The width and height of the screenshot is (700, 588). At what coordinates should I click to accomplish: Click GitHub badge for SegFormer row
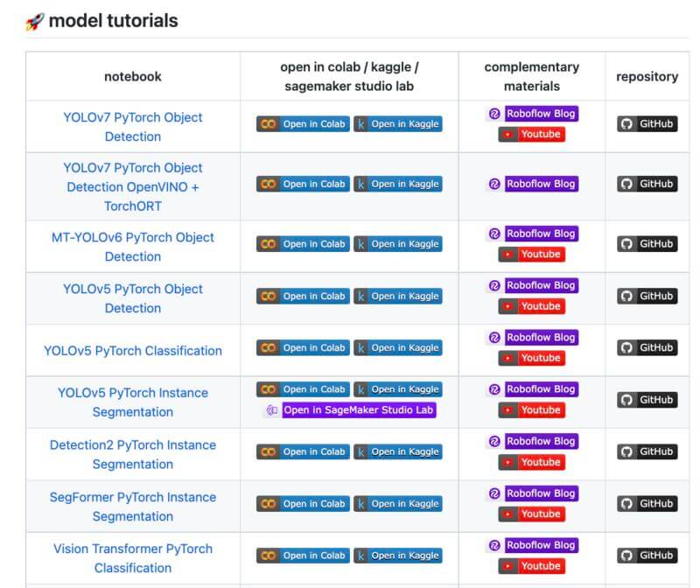coord(647,504)
